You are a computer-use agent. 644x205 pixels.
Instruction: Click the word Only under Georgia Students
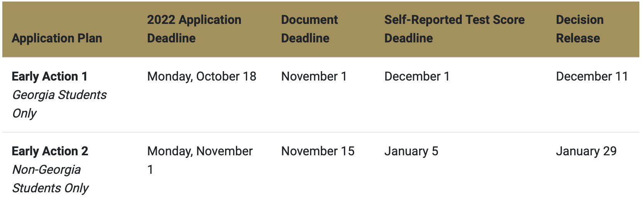coord(24,113)
